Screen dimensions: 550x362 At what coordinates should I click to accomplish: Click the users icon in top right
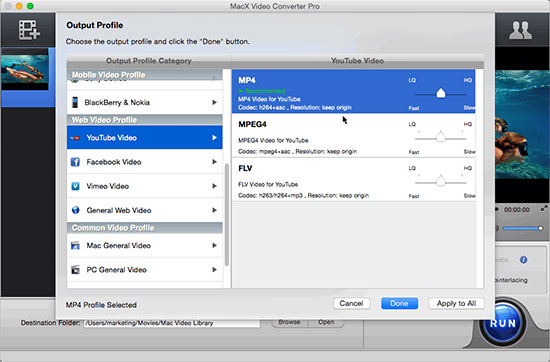tap(521, 30)
